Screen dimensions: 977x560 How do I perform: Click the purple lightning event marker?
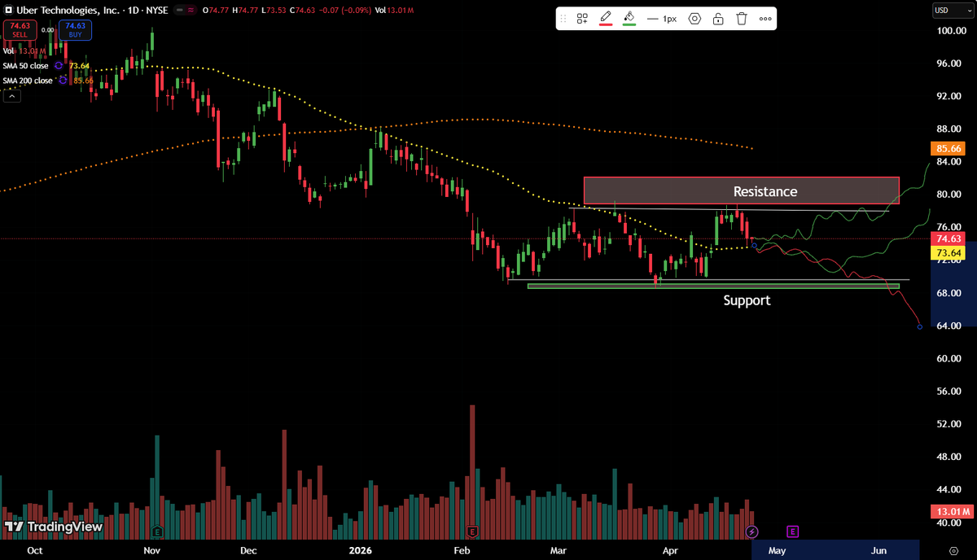751,532
